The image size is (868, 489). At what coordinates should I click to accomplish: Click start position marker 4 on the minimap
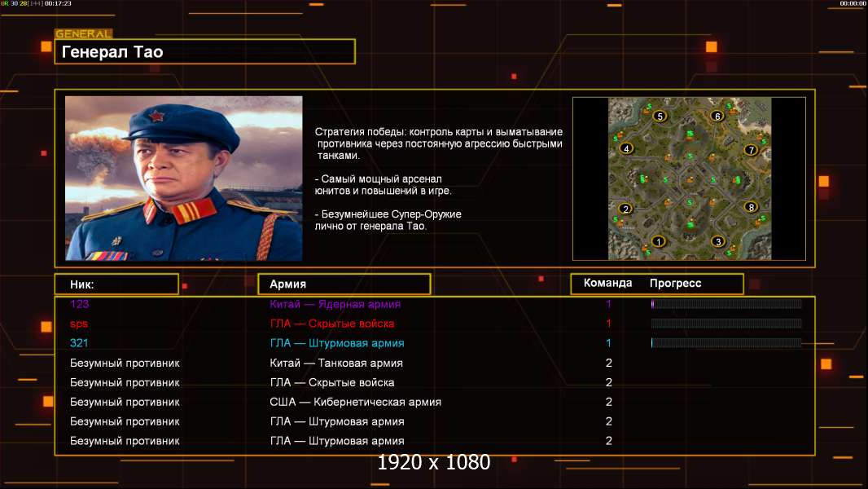point(626,148)
